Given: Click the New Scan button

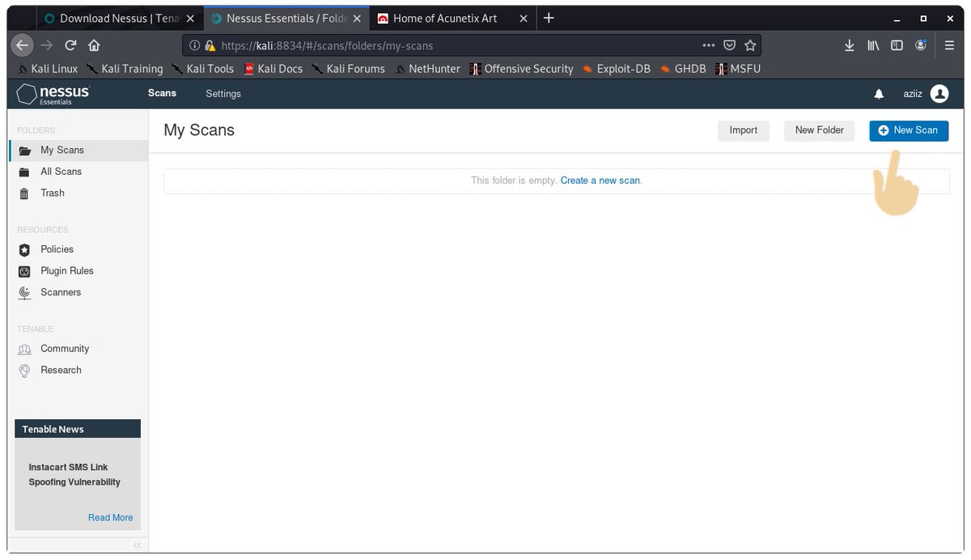Looking at the screenshot, I should [x=909, y=130].
